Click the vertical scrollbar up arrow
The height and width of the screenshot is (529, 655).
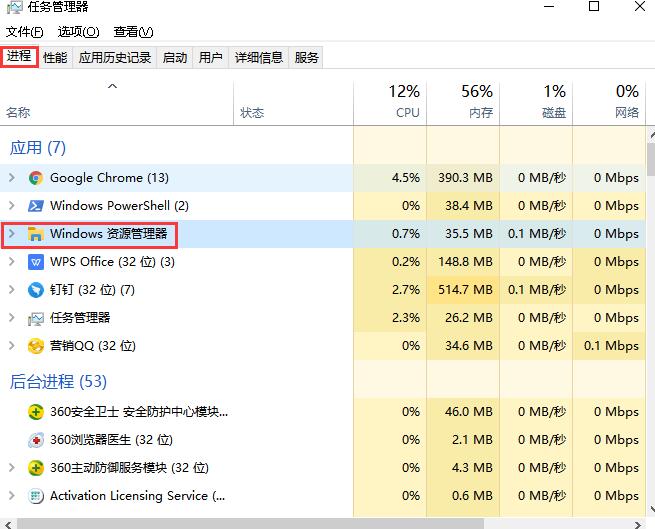pos(651,135)
